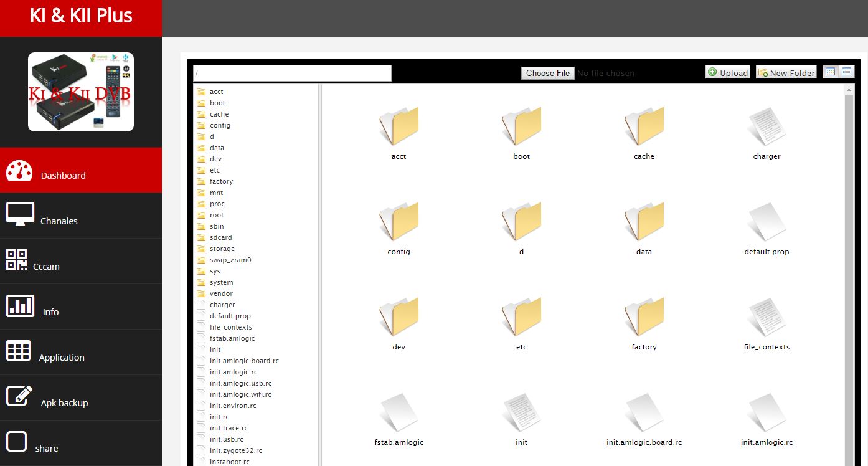Viewport: 868px width, 466px height.
Task: Open the acct folder in grid
Action: coord(399,128)
